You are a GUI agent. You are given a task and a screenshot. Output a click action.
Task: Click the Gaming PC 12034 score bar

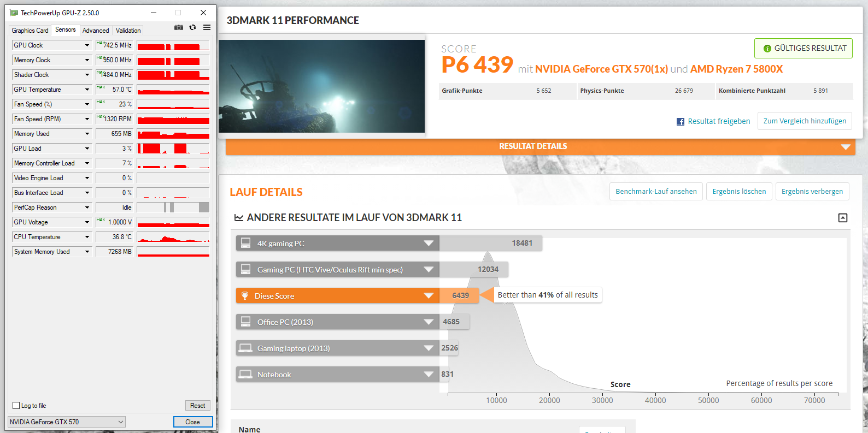coord(474,269)
